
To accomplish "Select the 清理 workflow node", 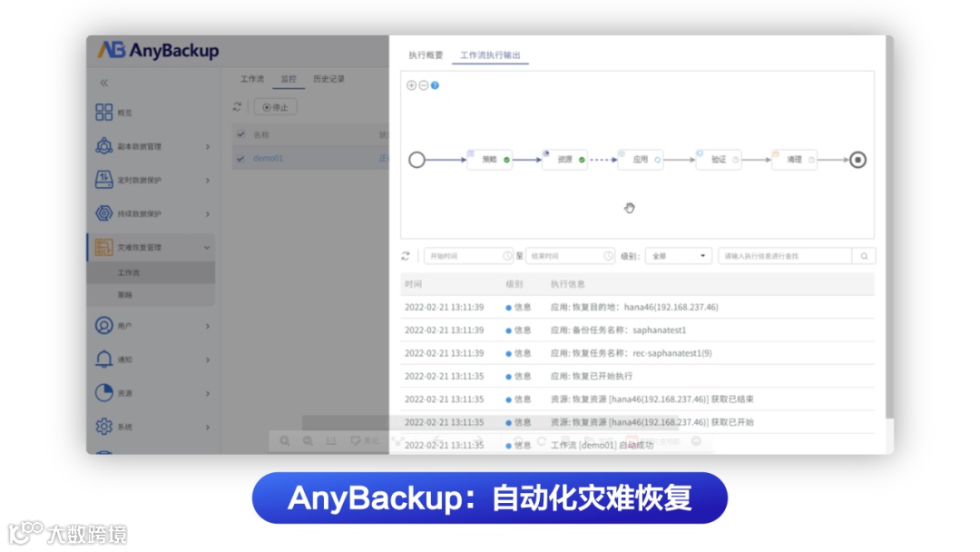I will 794,160.
